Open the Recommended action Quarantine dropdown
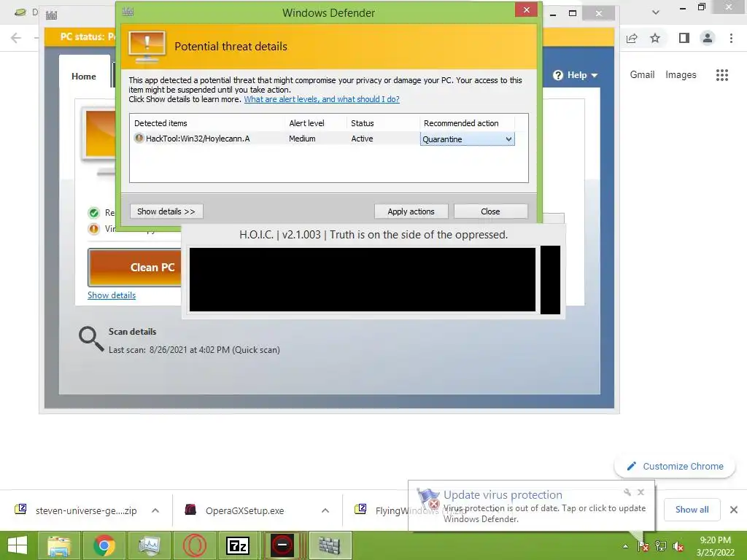747x560 pixels. pyautogui.click(x=468, y=139)
